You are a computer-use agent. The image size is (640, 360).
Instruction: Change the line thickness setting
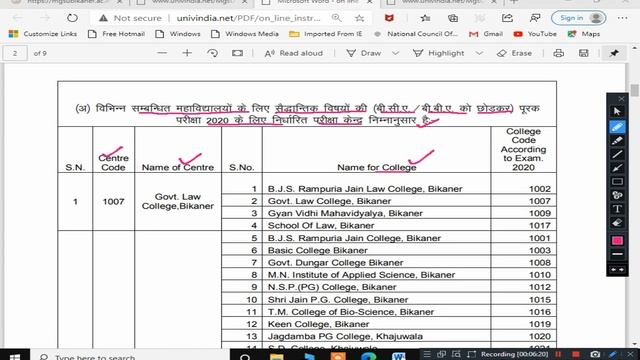pos(617,254)
